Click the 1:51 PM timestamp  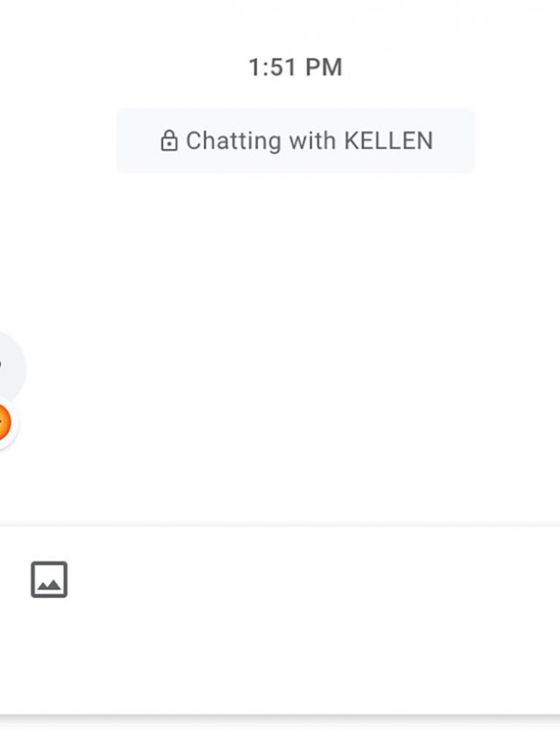[295, 67]
